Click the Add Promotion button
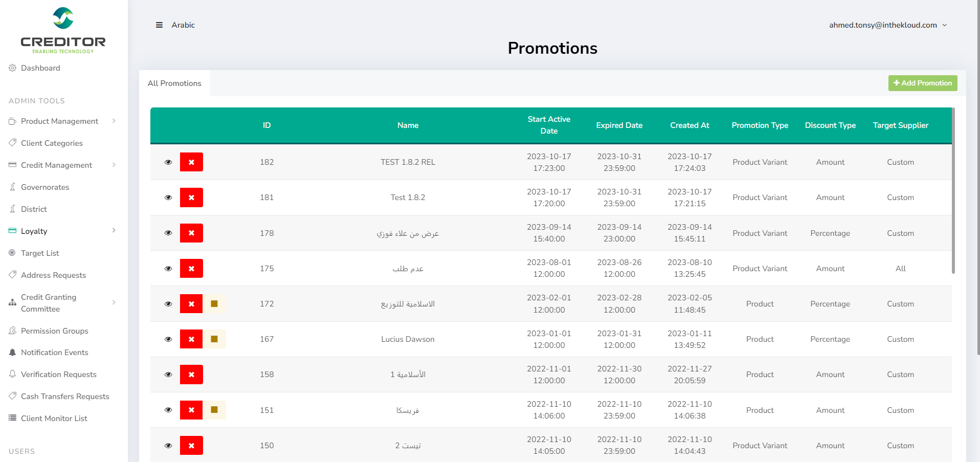980x462 pixels. click(x=922, y=83)
